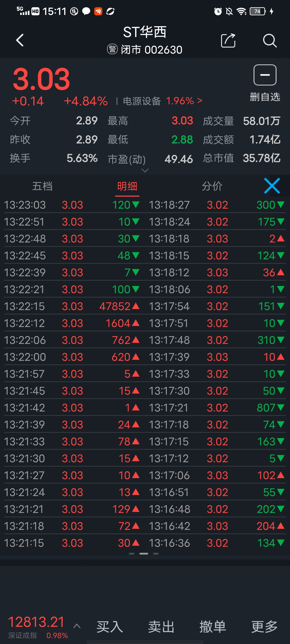Screen dimensions: 290x644
Task: Switch to the 明细 tab
Action: click(x=127, y=186)
